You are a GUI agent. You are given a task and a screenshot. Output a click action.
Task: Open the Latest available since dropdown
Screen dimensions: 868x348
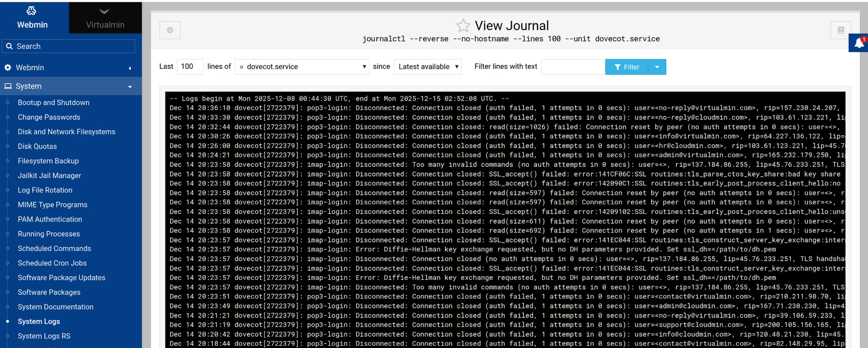(427, 67)
